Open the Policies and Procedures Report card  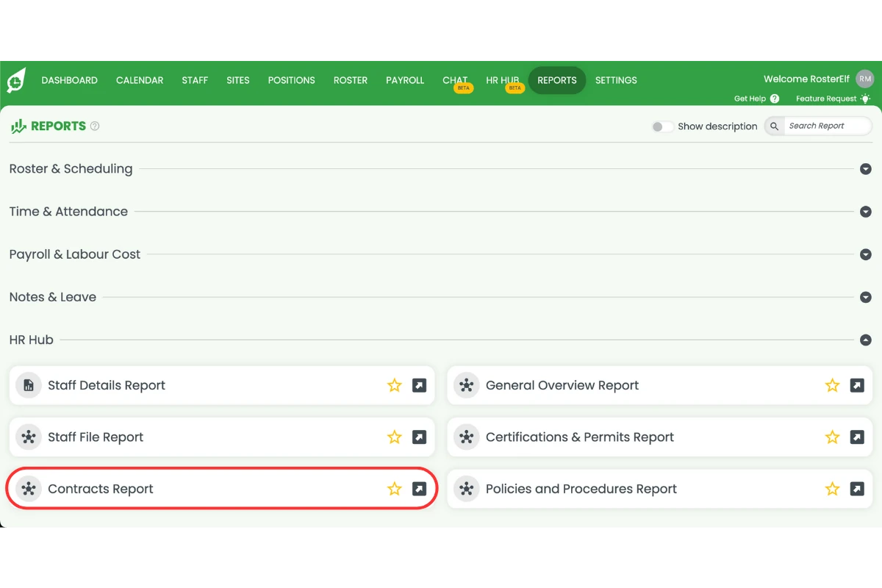pos(660,489)
